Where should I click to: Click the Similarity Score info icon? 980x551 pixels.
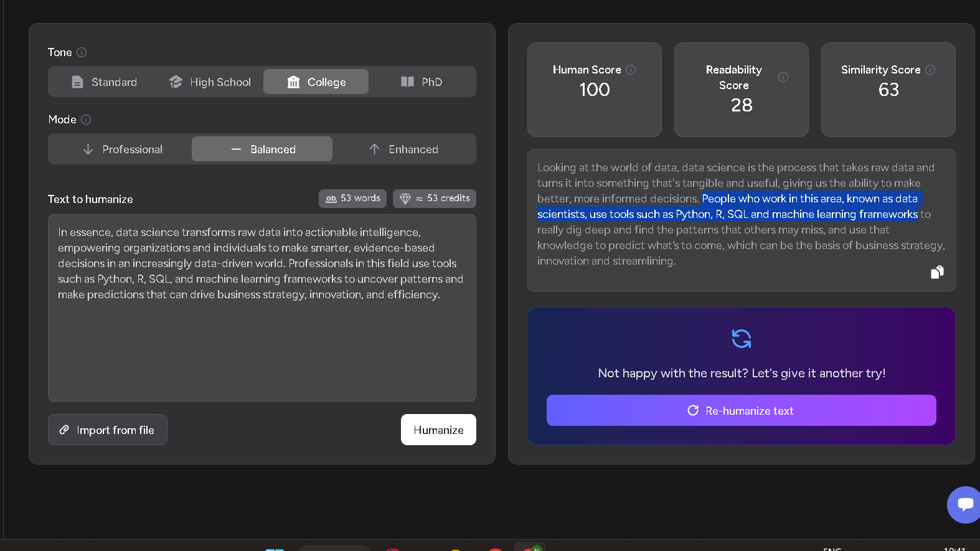[930, 70]
